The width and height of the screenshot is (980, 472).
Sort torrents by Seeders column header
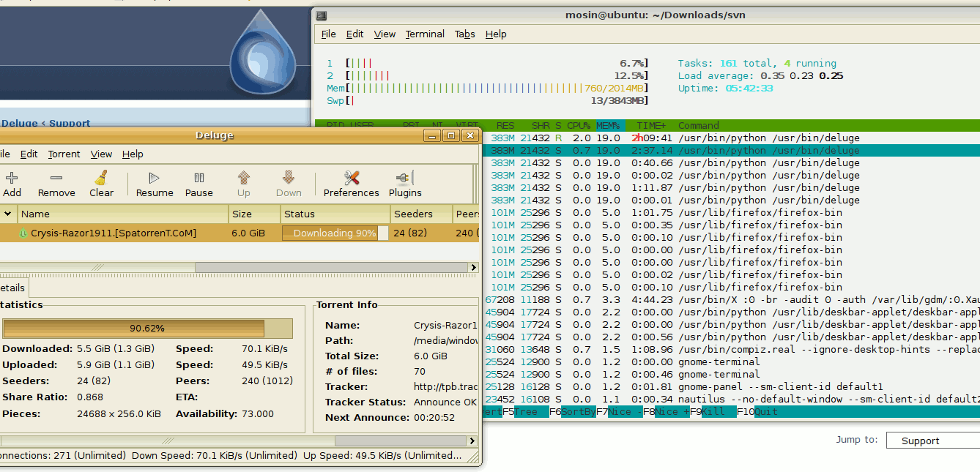(x=421, y=214)
